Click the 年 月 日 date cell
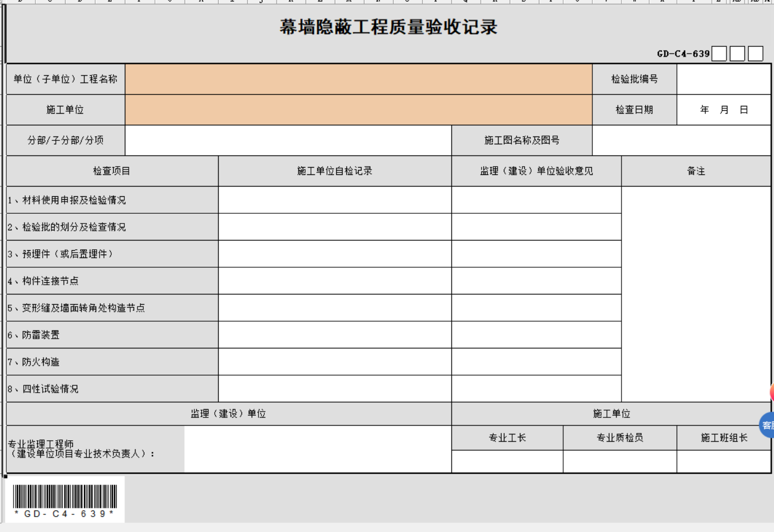The image size is (774, 532). pyautogui.click(x=723, y=110)
